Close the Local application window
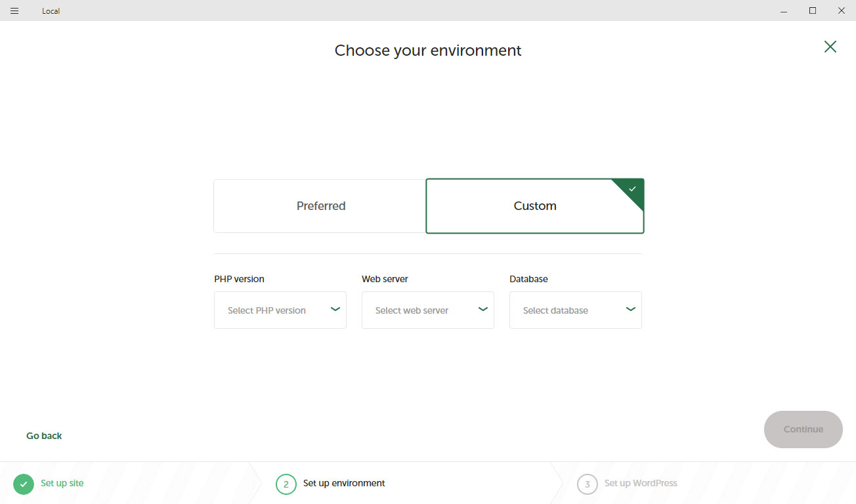Viewport: 856px width, 504px height. tap(842, 10)
